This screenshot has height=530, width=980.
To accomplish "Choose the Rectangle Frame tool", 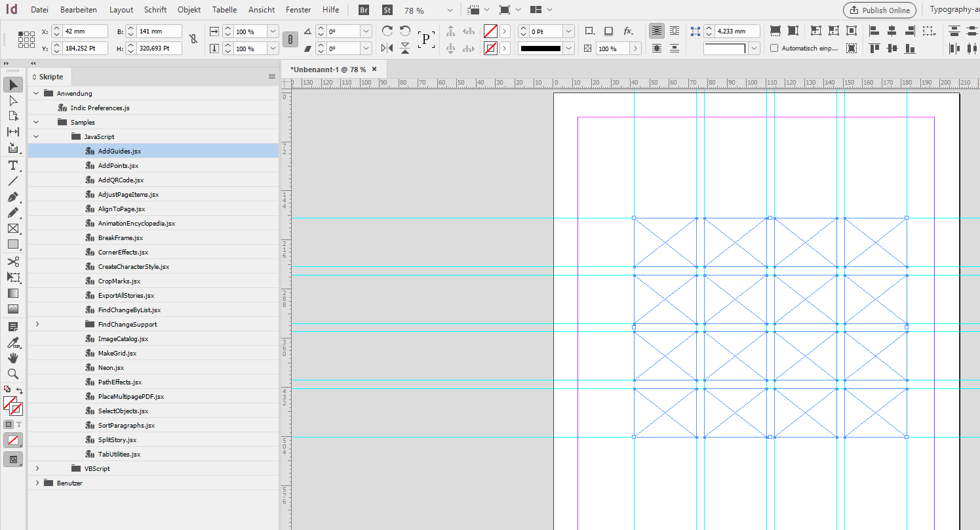I will (x=12, y=228).
